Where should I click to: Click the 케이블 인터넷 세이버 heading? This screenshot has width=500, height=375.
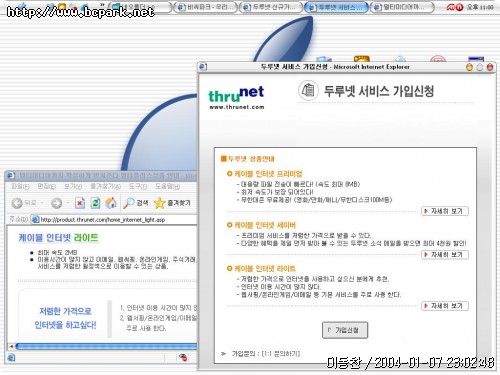coord(265,225)
